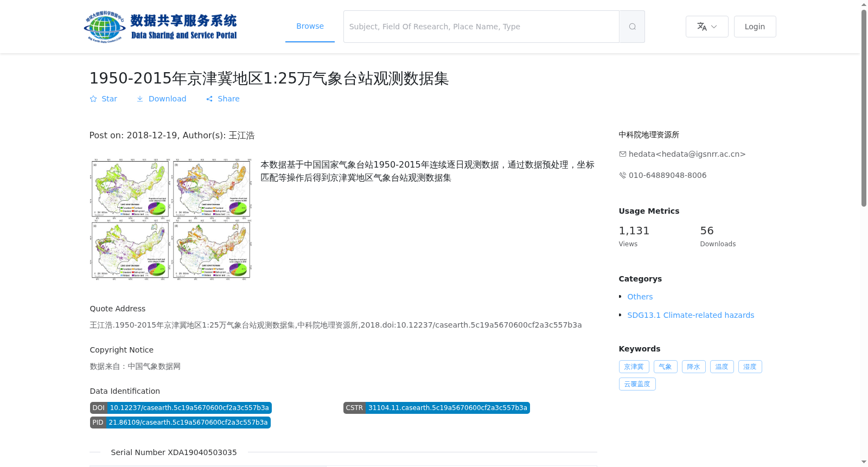Click phone number 010-64889048-8006
Image resolution: width=868 pixels, height=467 pixels.
click(667, 175)
